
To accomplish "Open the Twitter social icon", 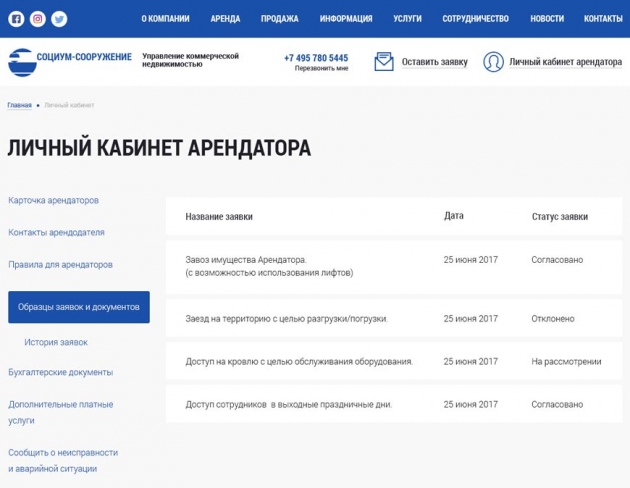I will [59, 19].
